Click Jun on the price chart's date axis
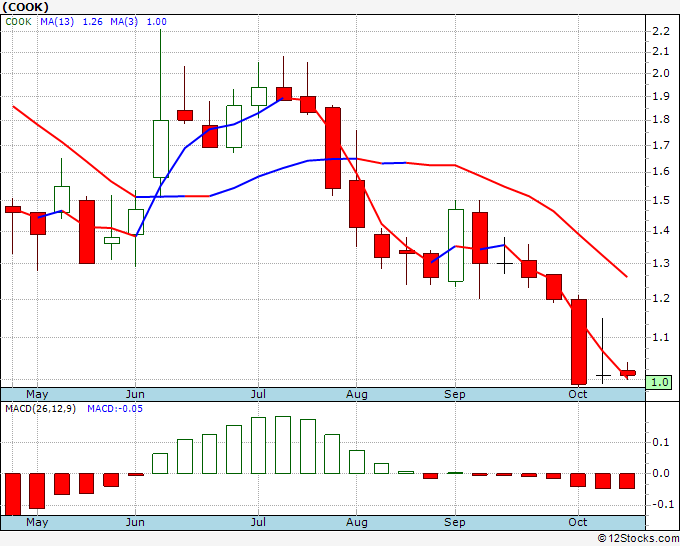This screenshot has width=680, height=546. pyautogui.click(x=135, y=394)
